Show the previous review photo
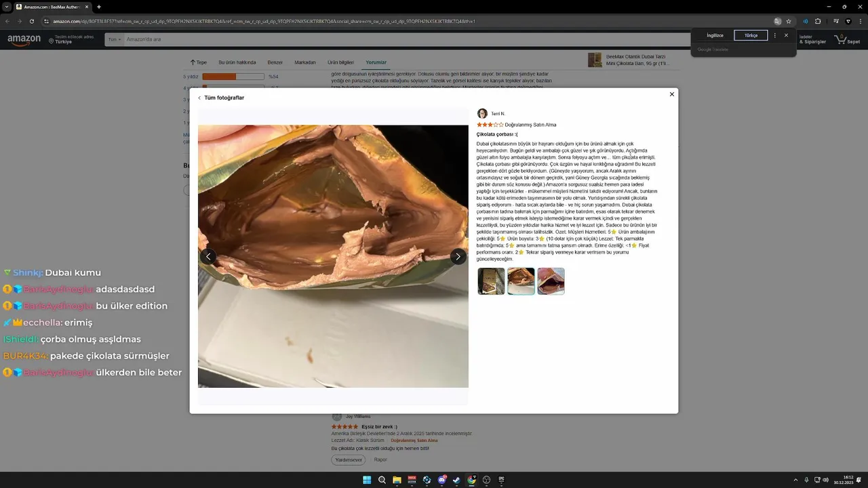This screenshot has height=488, width=868. pyautogui.click(x=208, y=256)
